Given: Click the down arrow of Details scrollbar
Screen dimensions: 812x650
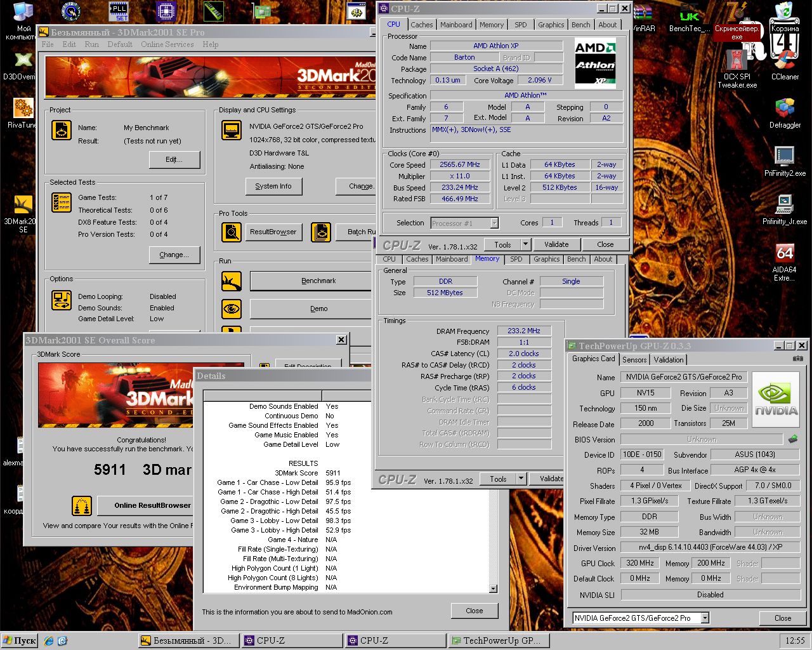Looking at the screenshot, I should point(494,588).
